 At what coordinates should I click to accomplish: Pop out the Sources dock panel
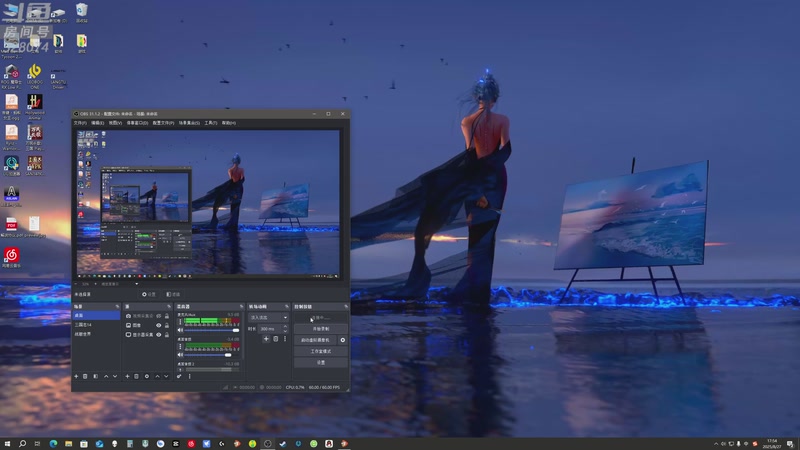169,307
